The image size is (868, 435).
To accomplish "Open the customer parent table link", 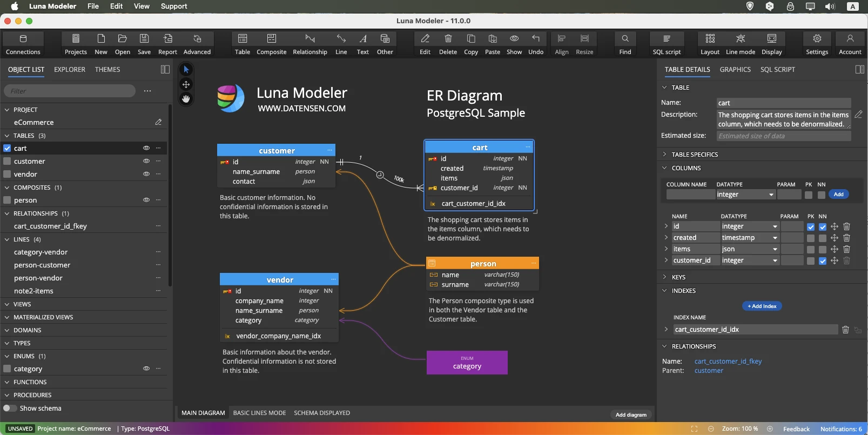I will pos(709,371).
